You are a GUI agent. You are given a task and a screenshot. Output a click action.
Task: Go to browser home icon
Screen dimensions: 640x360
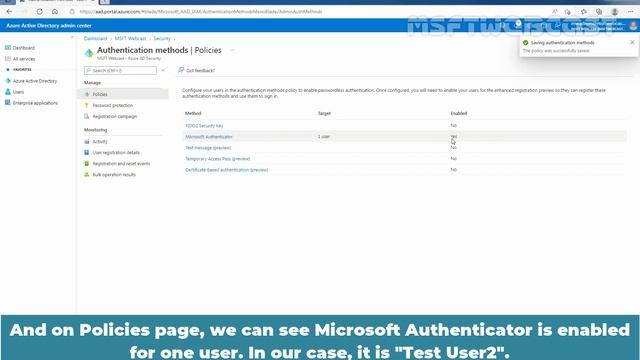click(x=55, y=11)
